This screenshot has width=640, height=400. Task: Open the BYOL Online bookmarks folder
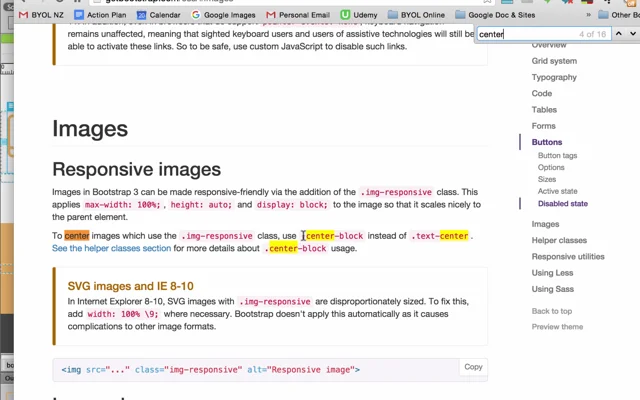pos(416,15)
